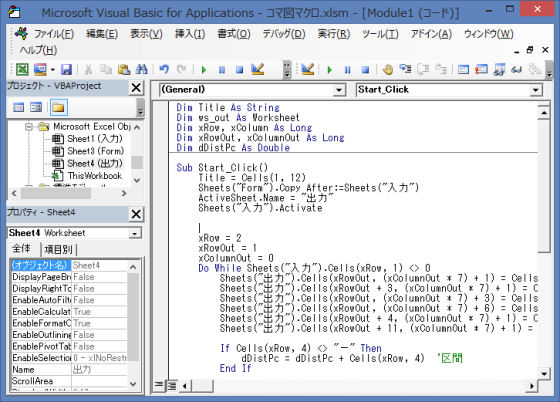Screen dimensions: 560x402
Task: Open the 挿入(I) menu
Action: coord(190,34)
